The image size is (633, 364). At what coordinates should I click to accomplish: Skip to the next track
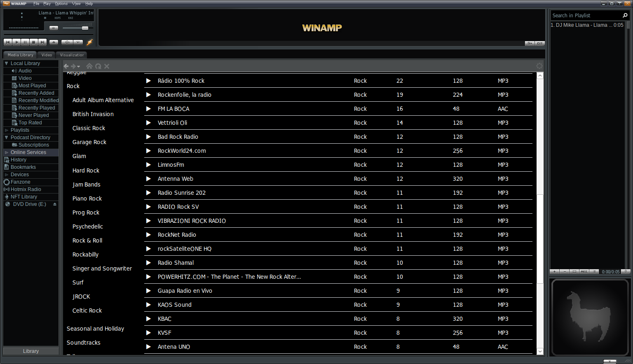point(42,42)
